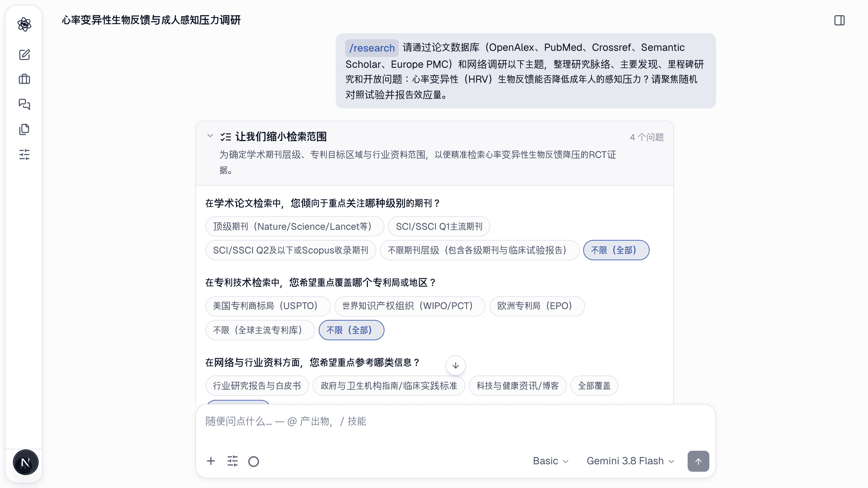Toggle journal question 不限（全部） chip
Screen dimensions: 868x488
point(616,250)
